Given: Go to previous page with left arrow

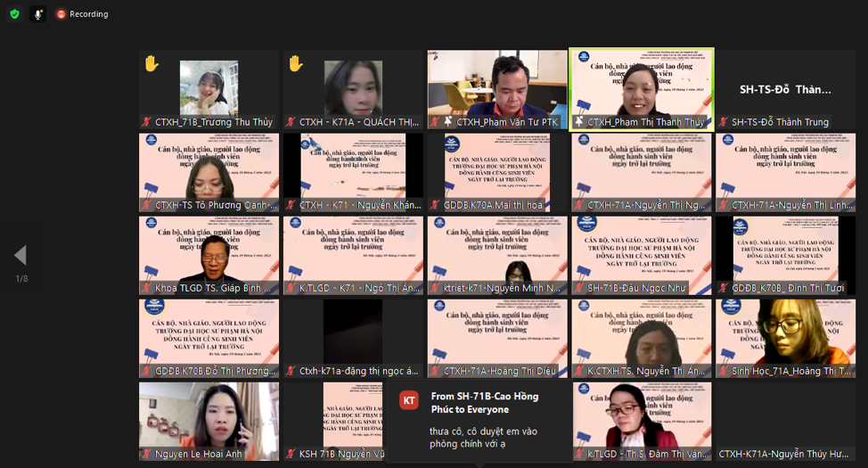Looking at the screenshot, I should coord(20,256).
